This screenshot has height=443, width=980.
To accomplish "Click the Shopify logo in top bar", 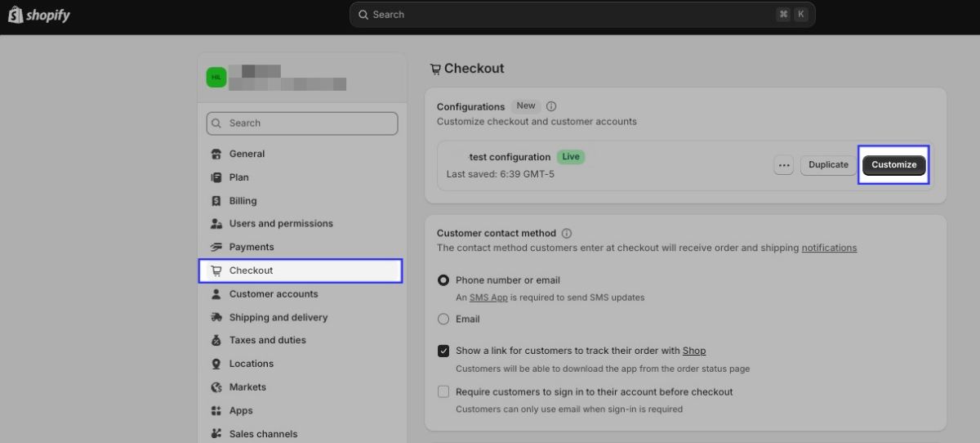I will 39,15.
